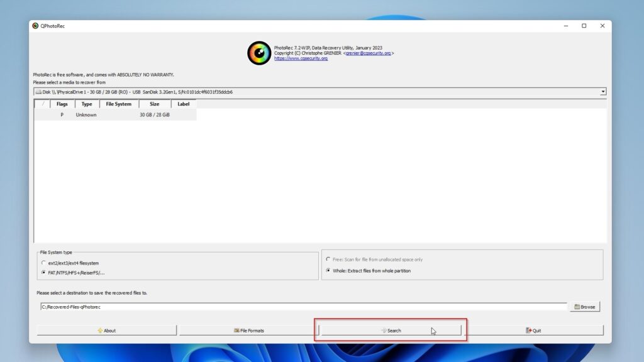
Task: Click the P flag cell
Action: pos(62,115)
